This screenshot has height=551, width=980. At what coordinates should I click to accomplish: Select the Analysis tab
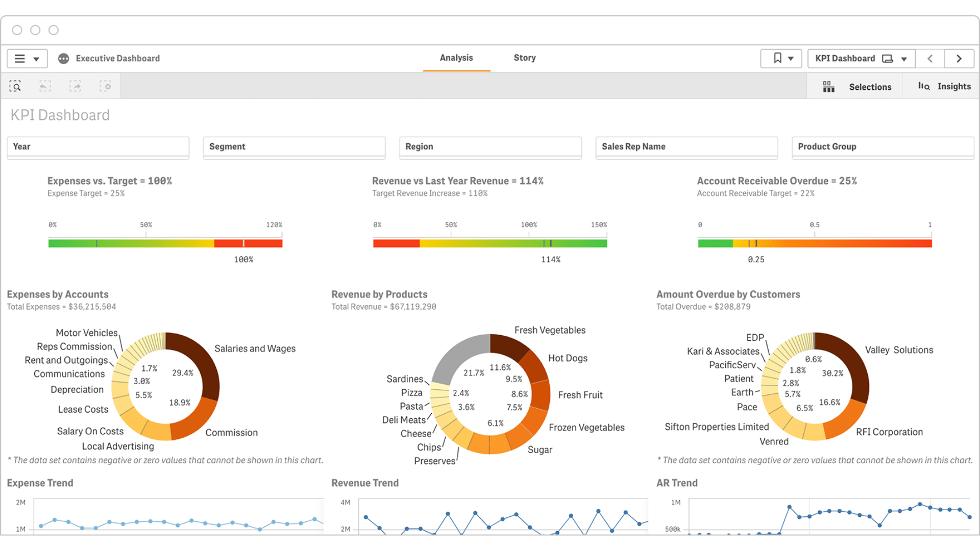tap(456, 58)
